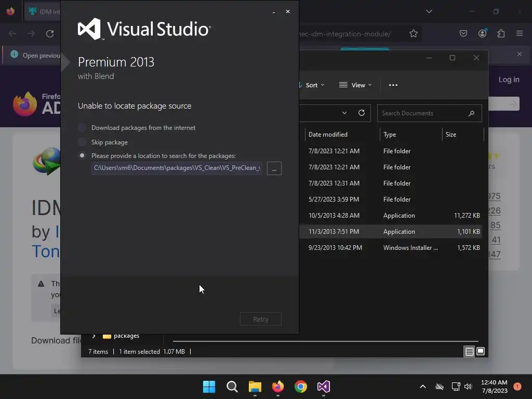Image resolution: width=532 pixels, height=399 pixels.
Task: Open the Firefox account icon
Action: (483, 33)
